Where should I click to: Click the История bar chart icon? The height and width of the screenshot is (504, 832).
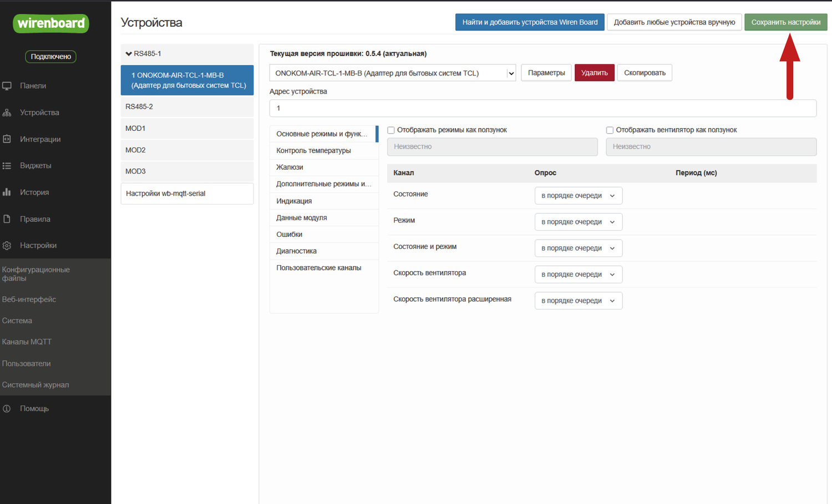tap(7, 192)
